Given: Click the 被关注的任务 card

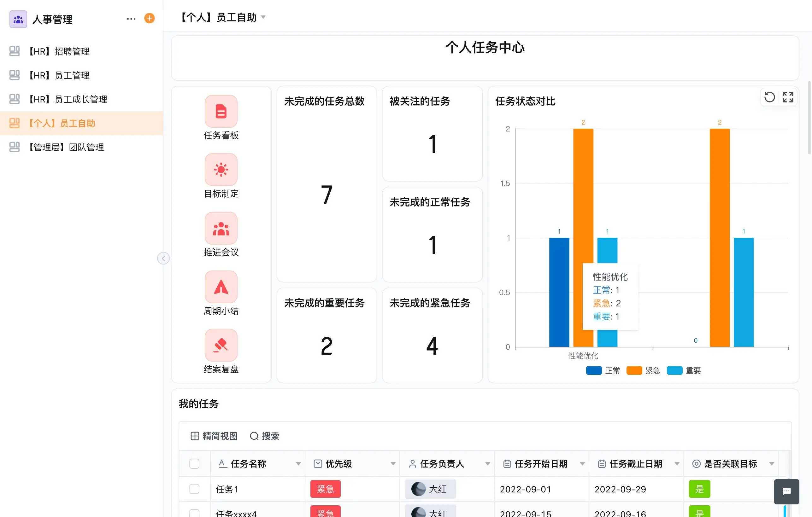Looking at the screenshot, I should tap(432, 134).
